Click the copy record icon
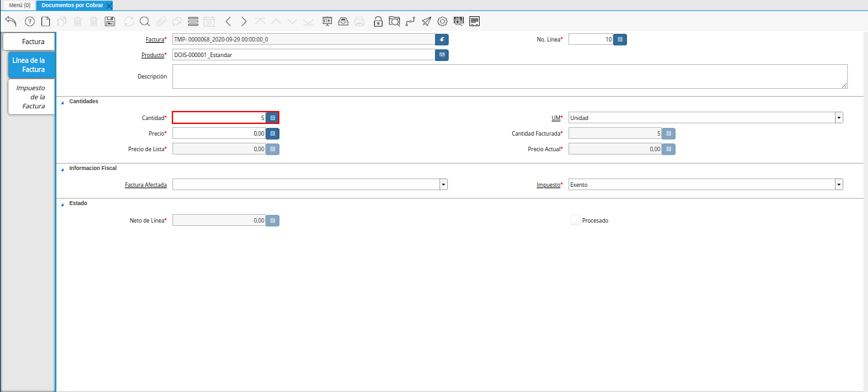The image size is (868, 392). point(62,21)
